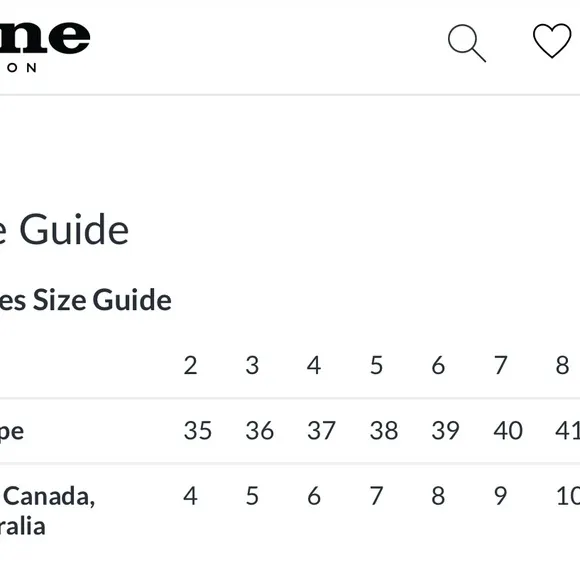
Task: Click the Size Guide section title
Action: tap(85, 300)
